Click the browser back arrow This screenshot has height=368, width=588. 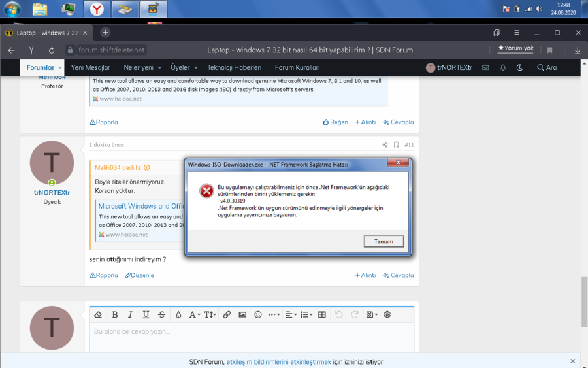point(11,50)
